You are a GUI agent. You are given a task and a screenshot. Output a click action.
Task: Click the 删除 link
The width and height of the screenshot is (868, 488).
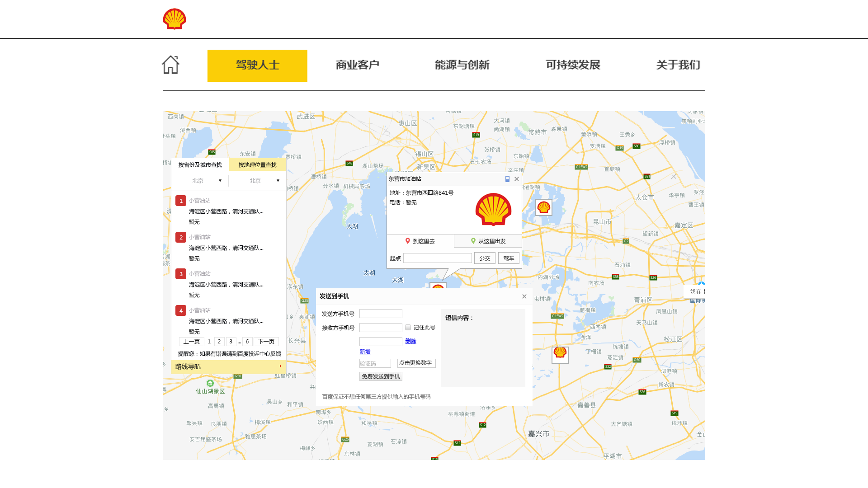pyautogui.click(x=410, y=341)
